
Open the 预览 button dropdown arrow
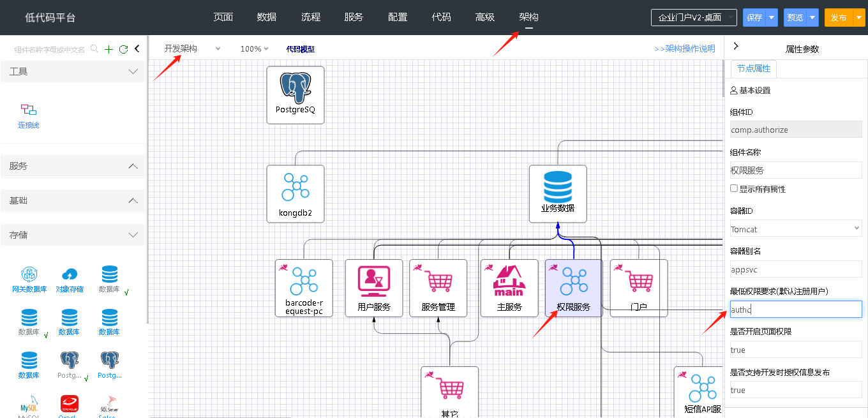point(812,17)
